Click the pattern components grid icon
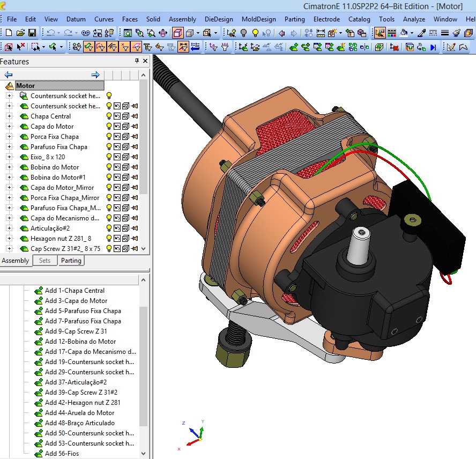This screenshot has height=459, width=476. point(353,47)
